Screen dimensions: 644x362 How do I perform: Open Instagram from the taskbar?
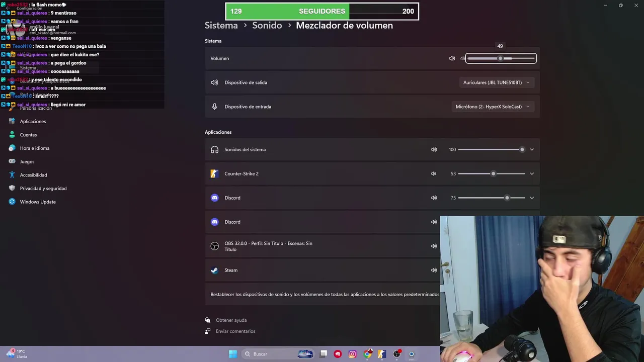coord(353,354)
